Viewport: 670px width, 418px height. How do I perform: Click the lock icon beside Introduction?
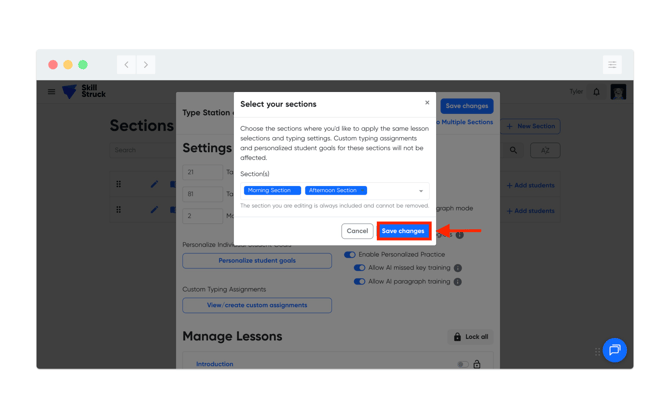pos(477,364)
